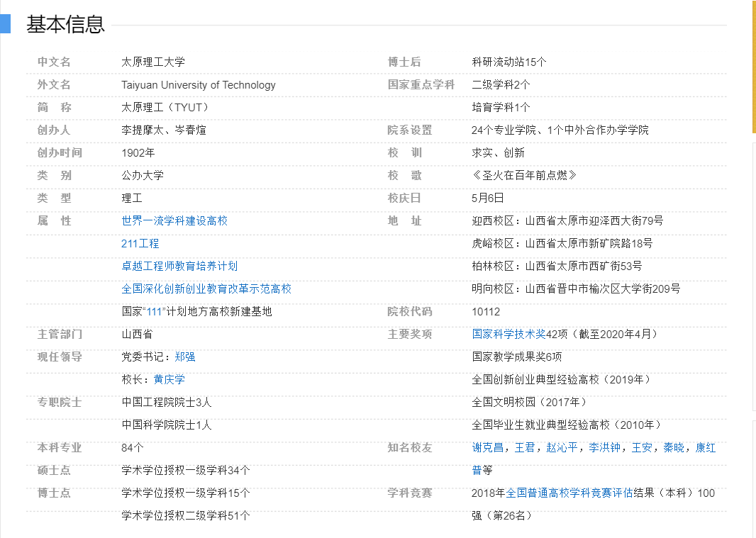Viewport: 756px width, 538px height.
Task: Click the abbreviation 太原理工（TYUT）
Action: [167, 107]
